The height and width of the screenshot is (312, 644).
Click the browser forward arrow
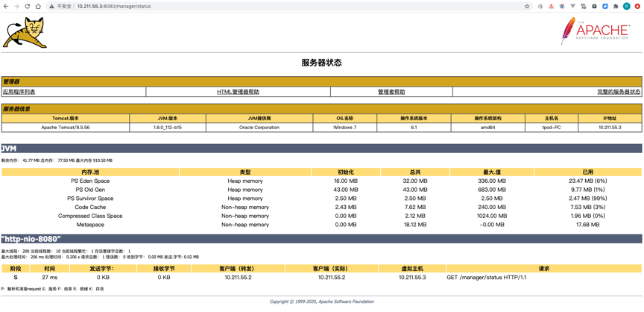pyautogui.click(x=16, y=6)
